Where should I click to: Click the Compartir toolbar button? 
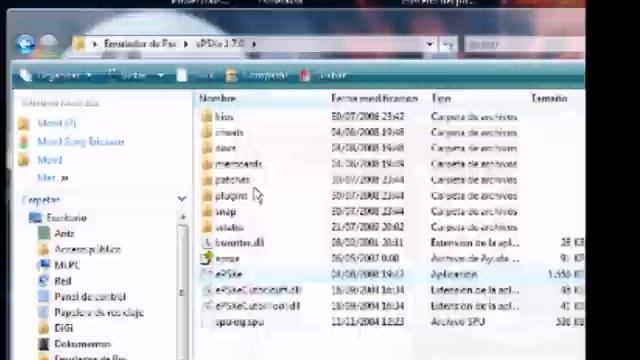256,76
